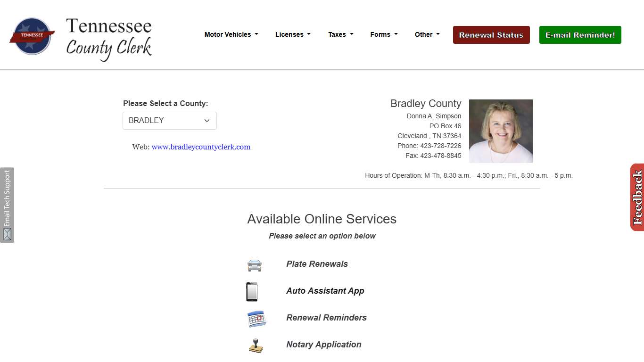The height and width of the screenshot is (362, 644).
Task: Open the county selection dropdown showing BRADLEY
Action: pyautogui.click(x=169, y=121)
